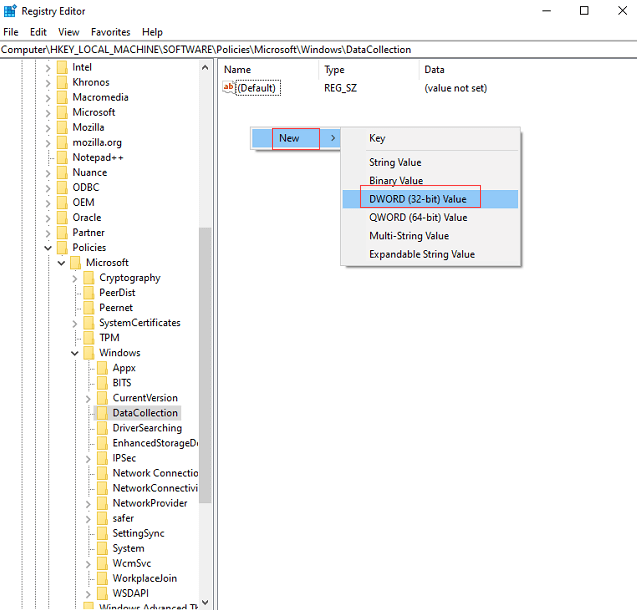Click the Type column header
637x610 pixels.
tap(369, 69)
